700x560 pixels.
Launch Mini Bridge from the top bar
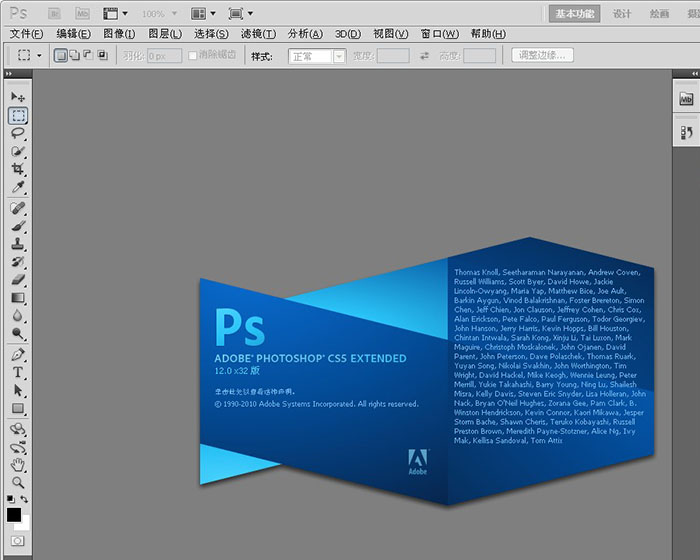(x=82, y=14)
